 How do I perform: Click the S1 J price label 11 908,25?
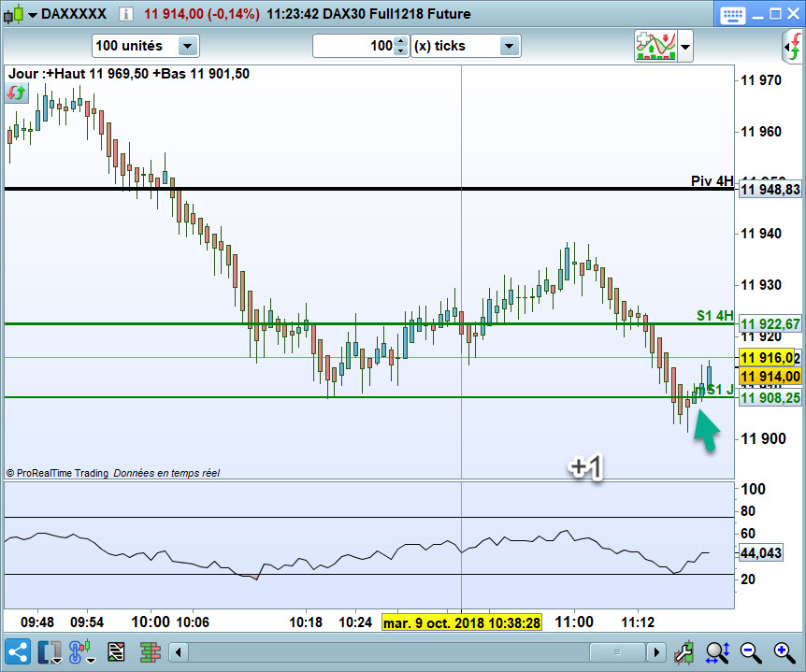coord(770,397)
